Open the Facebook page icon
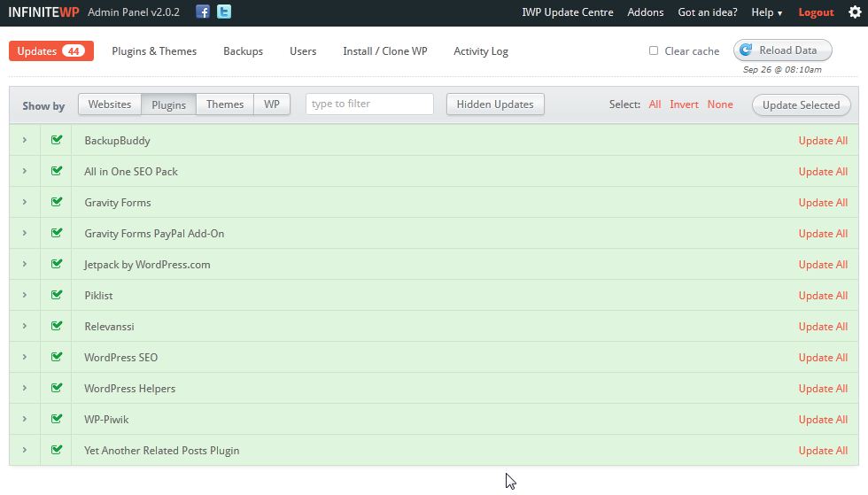The width and height of the screenshot is (868, 495). point(203,12)
